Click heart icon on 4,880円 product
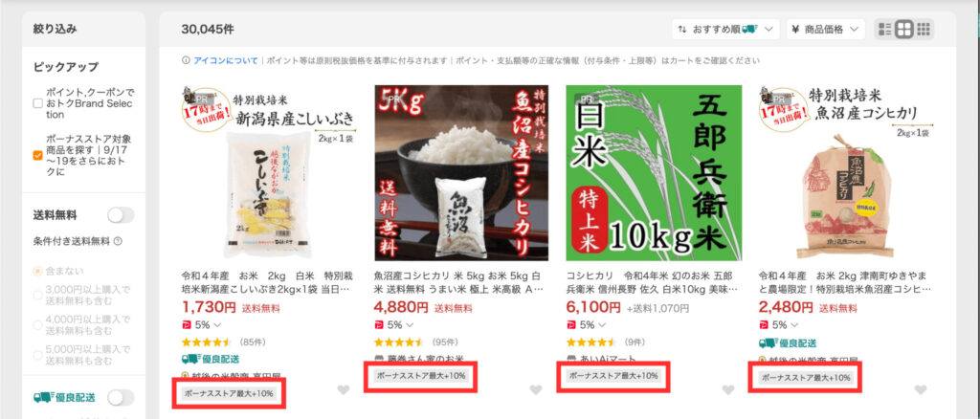The height and width of the screenshot is (419, 980). [536, 390]
